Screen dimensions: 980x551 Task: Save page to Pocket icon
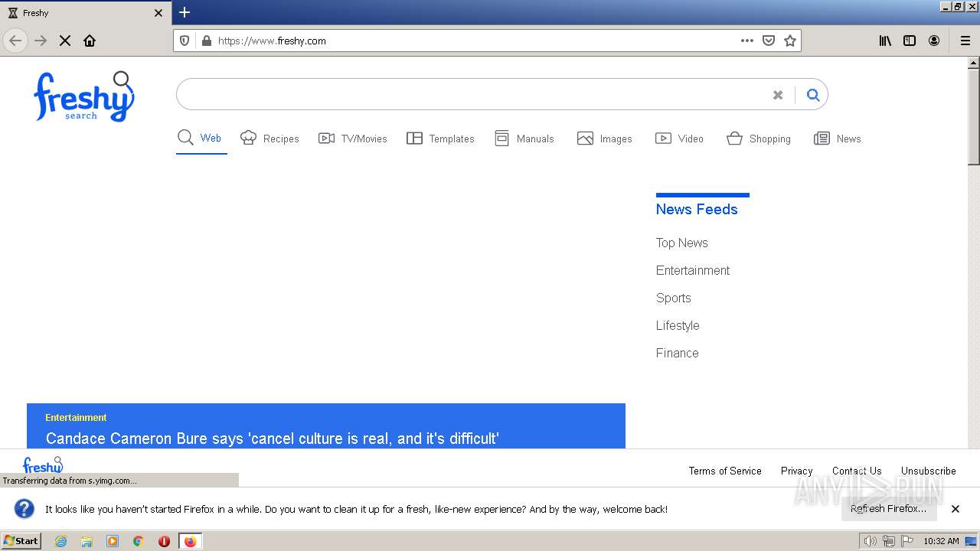pos(769,41)
